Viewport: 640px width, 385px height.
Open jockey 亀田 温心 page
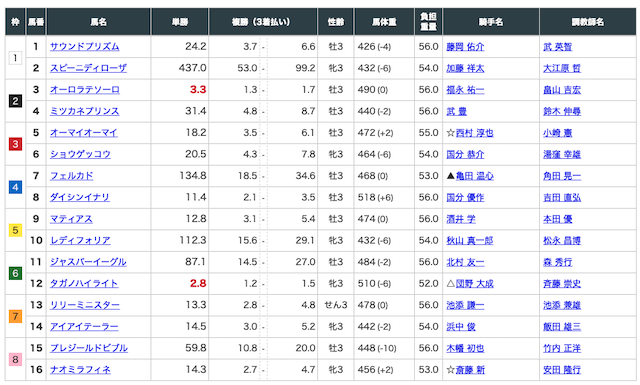pos(475,176)
